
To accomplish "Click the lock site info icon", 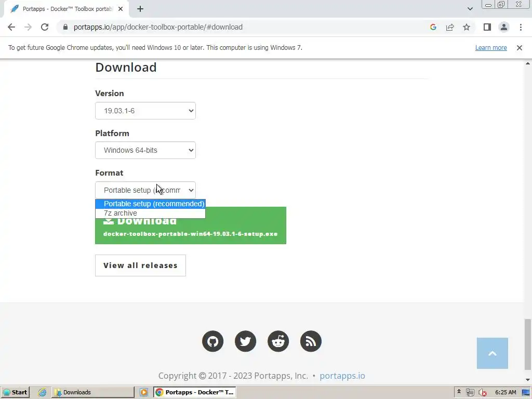I will pyautogui.click(x=65, y=27).
